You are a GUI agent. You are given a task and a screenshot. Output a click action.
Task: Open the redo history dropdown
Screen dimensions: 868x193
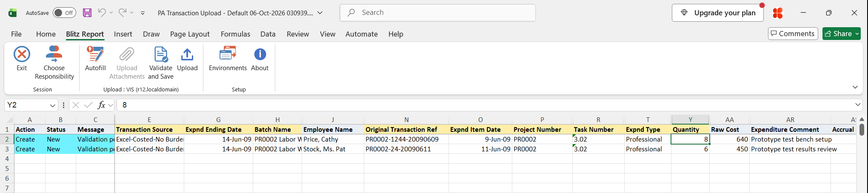[131, 13]
